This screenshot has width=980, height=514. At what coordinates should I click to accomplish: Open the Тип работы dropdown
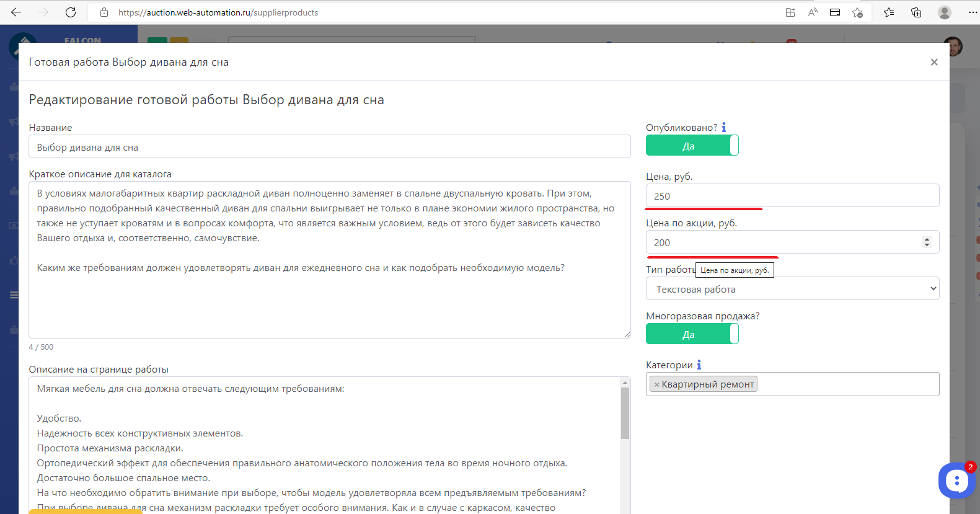click(x=792, y=289)
